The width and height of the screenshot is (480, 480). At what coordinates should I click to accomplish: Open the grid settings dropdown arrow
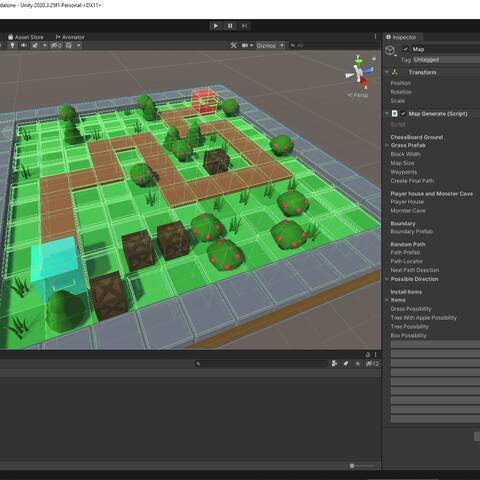tap(79, 45)
